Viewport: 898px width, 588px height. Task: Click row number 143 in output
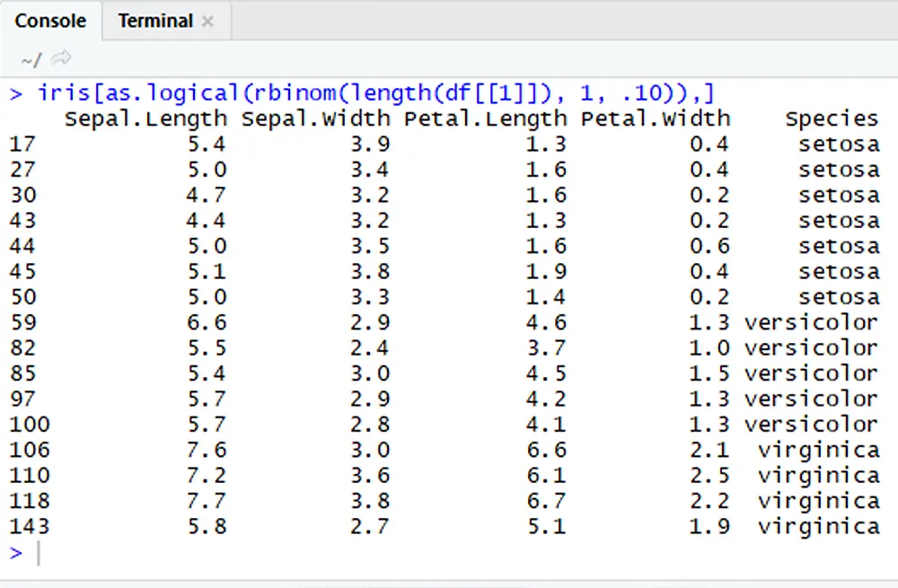pyautogui.click(x=29, y=526)
